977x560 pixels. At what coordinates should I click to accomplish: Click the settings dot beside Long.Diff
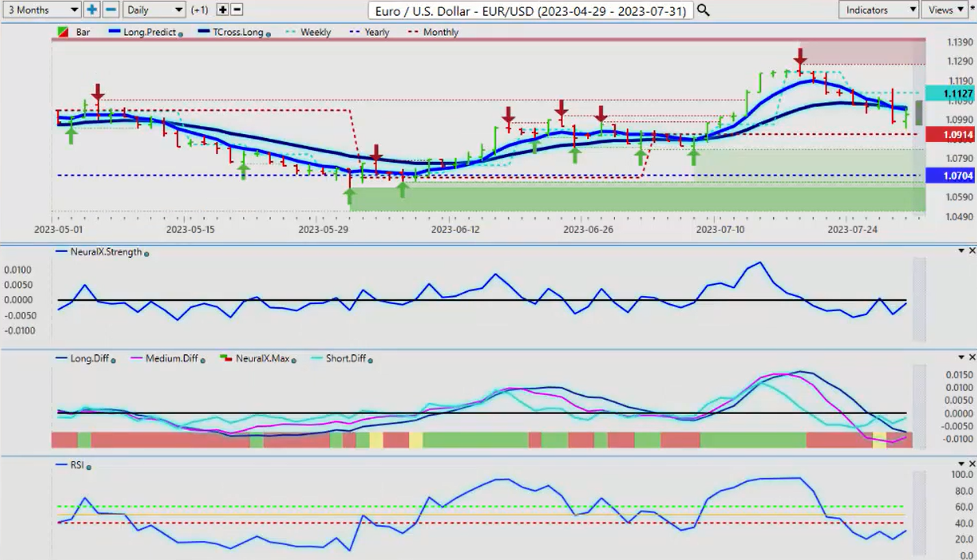(x=113, y=360)
